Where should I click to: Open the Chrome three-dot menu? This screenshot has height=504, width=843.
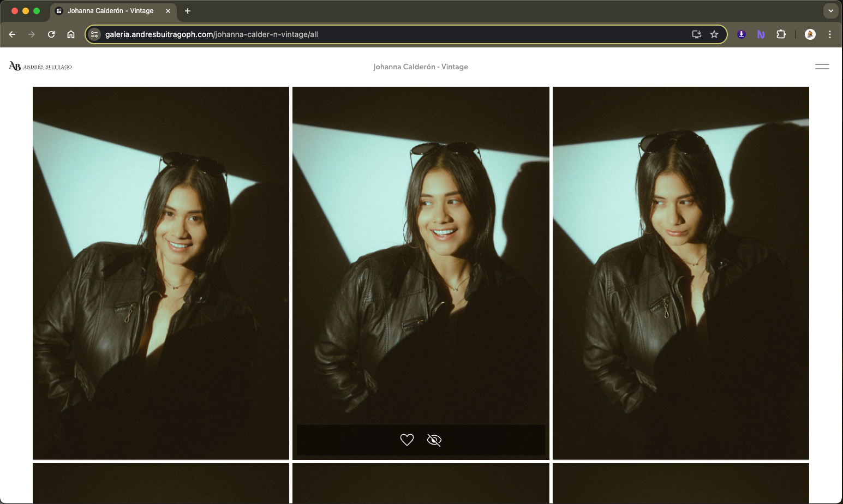pos(830,34)
